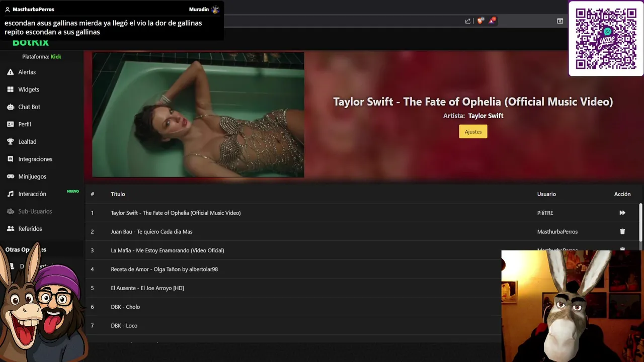
Task: Open Perfil via its ID card icon
Action: [10, 124]
